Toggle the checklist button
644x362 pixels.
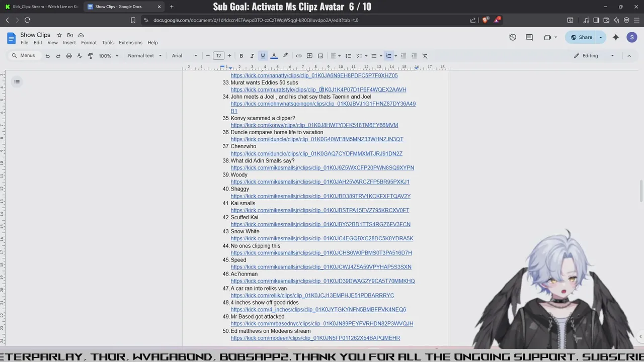(x=359, y=56)
